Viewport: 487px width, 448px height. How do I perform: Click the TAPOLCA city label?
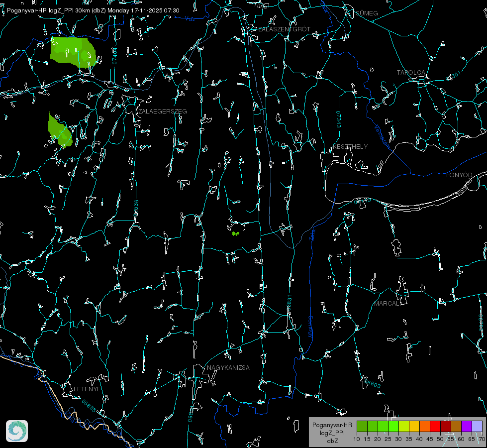pyautogui.click(x=411, y=73)
